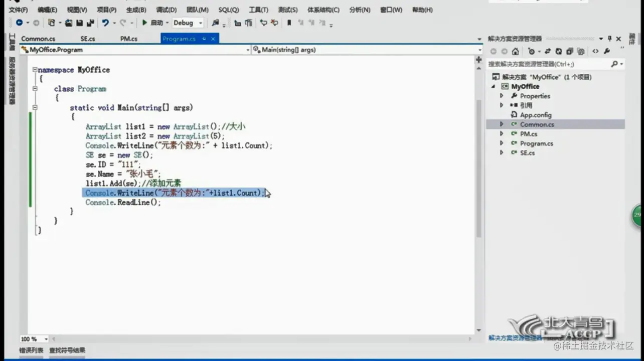Click the comment-out selected lines icon
Image resolution: width=644 pixels, height=361 pixels.
pos(263,23)
